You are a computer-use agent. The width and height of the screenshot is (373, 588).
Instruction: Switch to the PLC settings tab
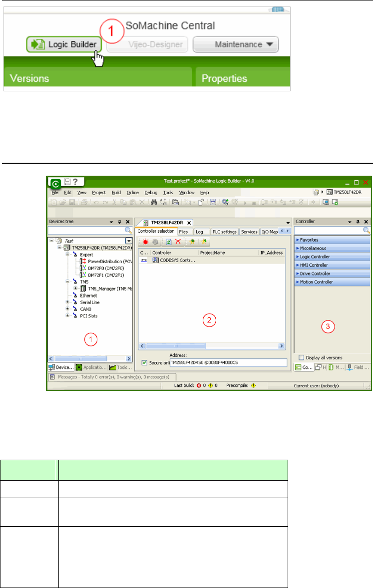click(224, 232)
